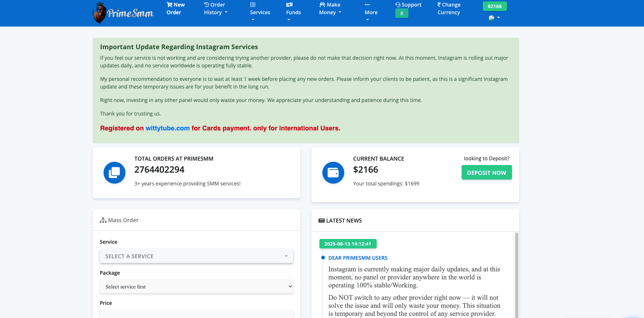This screenshot has width=644, height=318.
Task: Click the user avatar icon in navbar
Action: pos(492,18)
